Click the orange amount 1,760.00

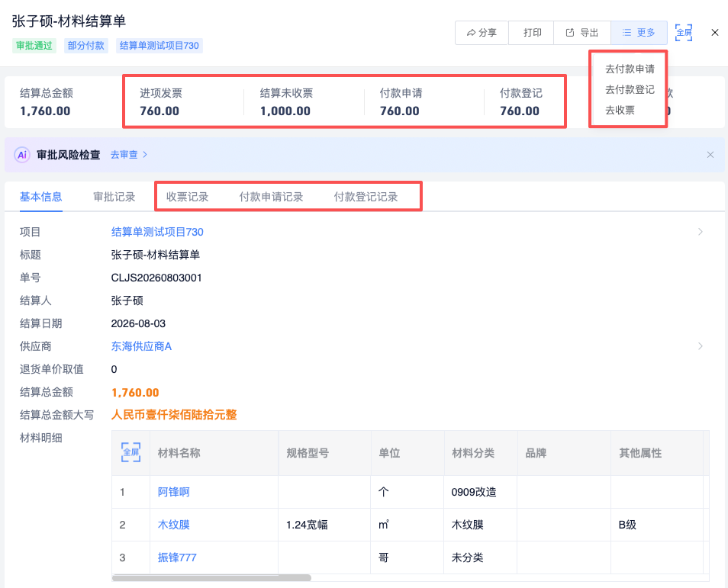click(135, 393)
